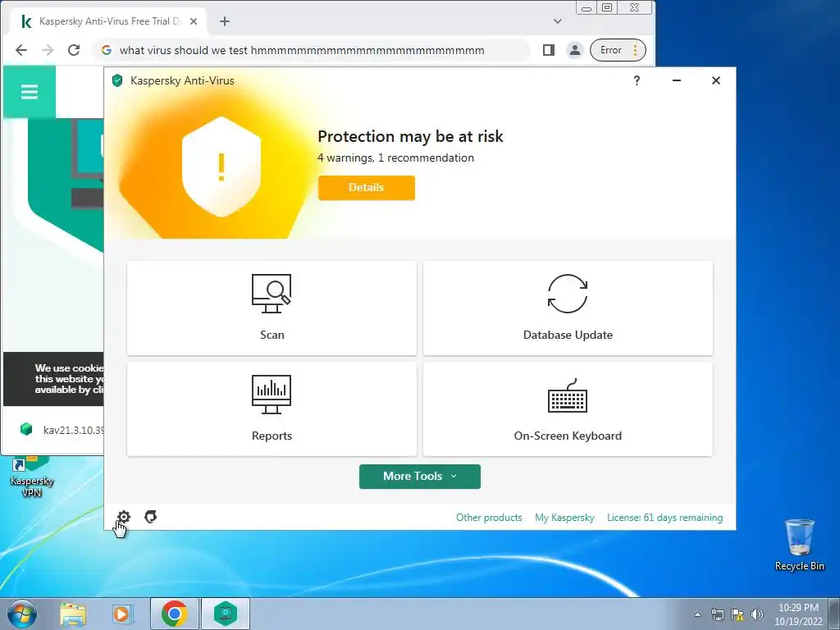840x630 pixels.
Task: Reload the Chrome page
Action: click(x=74, y=50)
